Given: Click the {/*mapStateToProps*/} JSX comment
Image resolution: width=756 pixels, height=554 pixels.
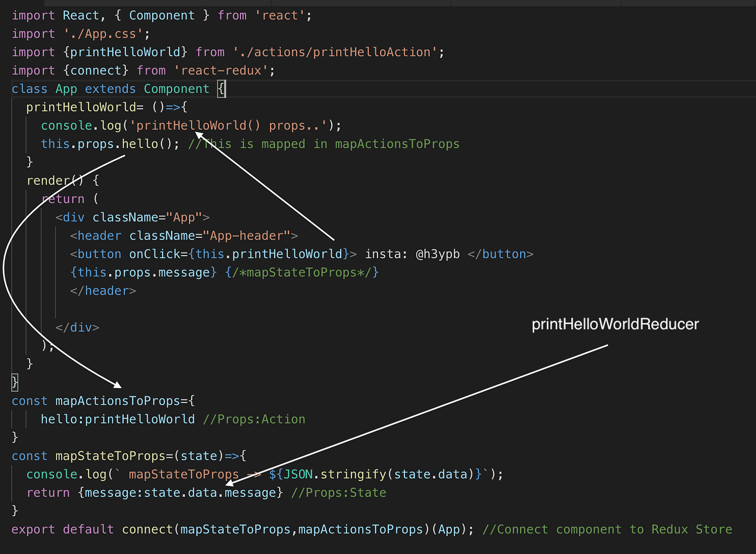Looking at the screenshot, I should pyautogui.click(x=301, y=272).
